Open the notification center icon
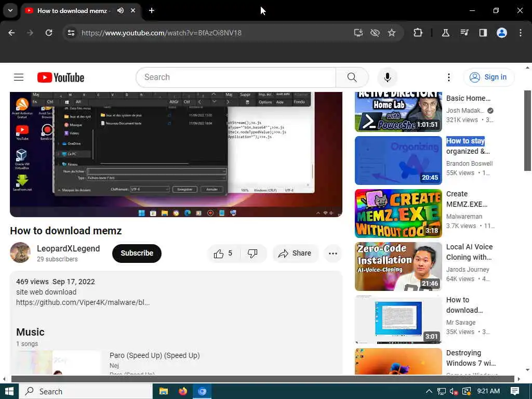532x399 pixels. click(x=515, y=392)
